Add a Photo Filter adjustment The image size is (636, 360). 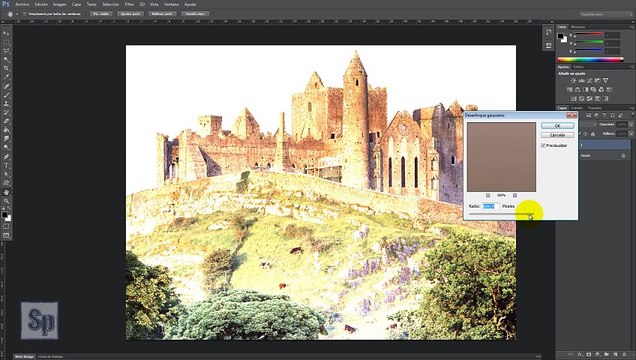click(593, 90)
